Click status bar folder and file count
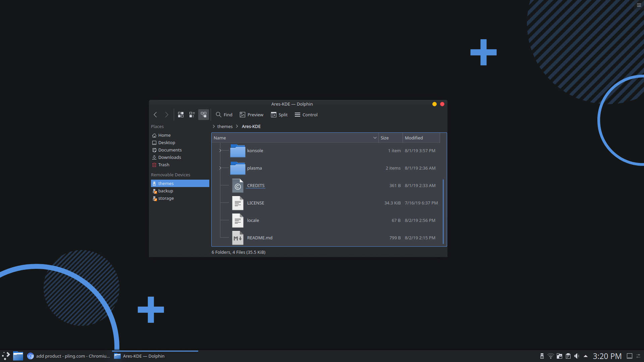 (x=238, y=252)
